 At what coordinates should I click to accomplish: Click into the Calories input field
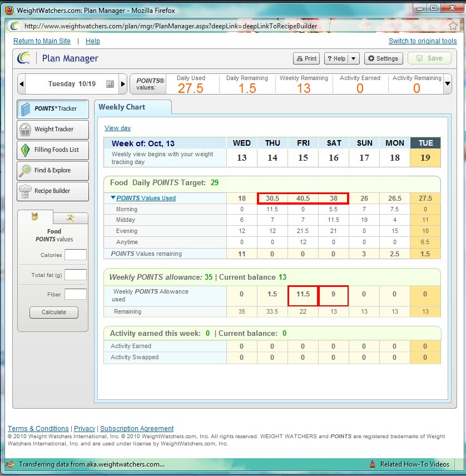[x=76, y=255]
